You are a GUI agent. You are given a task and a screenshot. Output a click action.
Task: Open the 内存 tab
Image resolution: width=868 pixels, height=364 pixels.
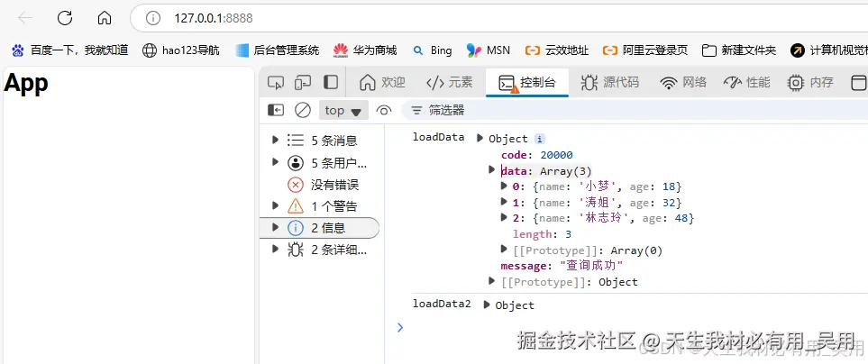point(810,82)
